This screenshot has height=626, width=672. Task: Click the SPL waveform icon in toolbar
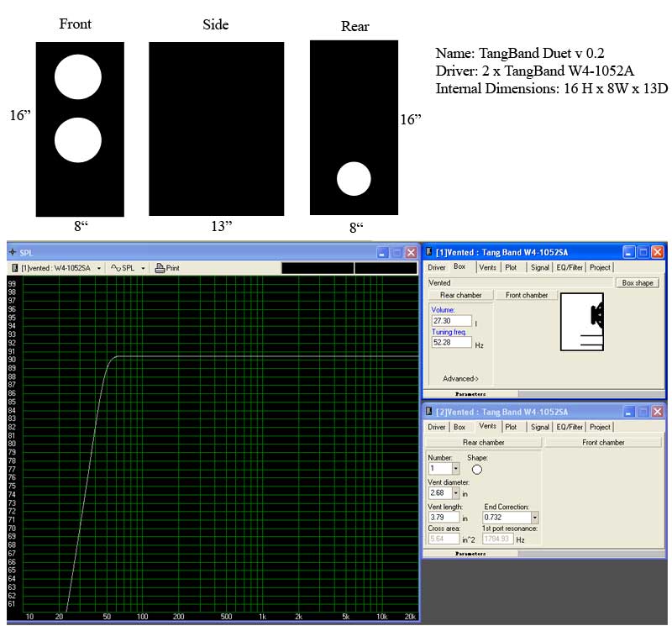(x=115, y=268)
